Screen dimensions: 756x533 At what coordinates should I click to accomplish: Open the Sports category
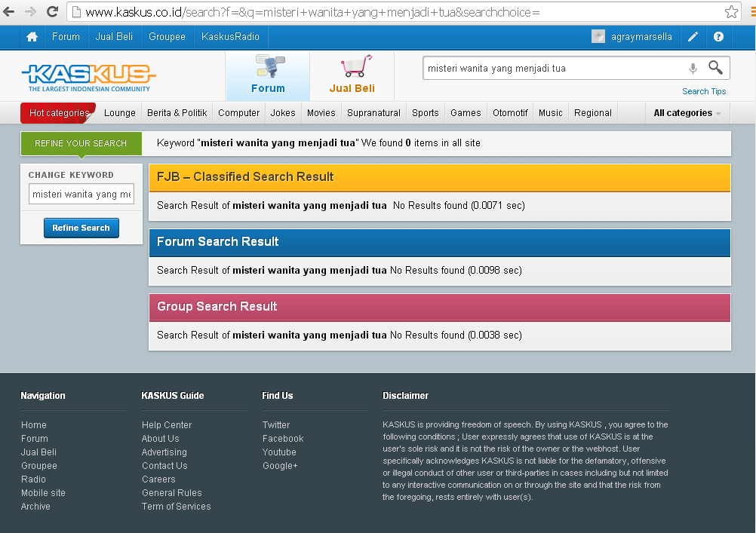(x=426, y=113)
